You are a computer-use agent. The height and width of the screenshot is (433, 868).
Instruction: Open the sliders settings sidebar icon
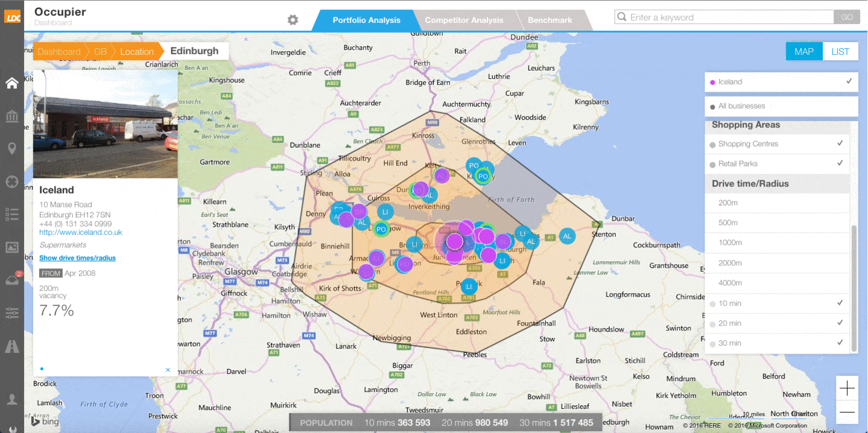[11, 312]
